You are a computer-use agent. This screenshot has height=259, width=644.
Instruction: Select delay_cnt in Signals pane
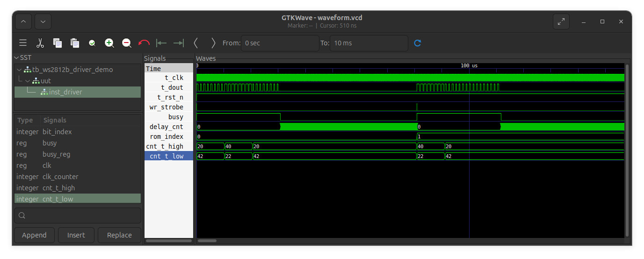[169, 127]
